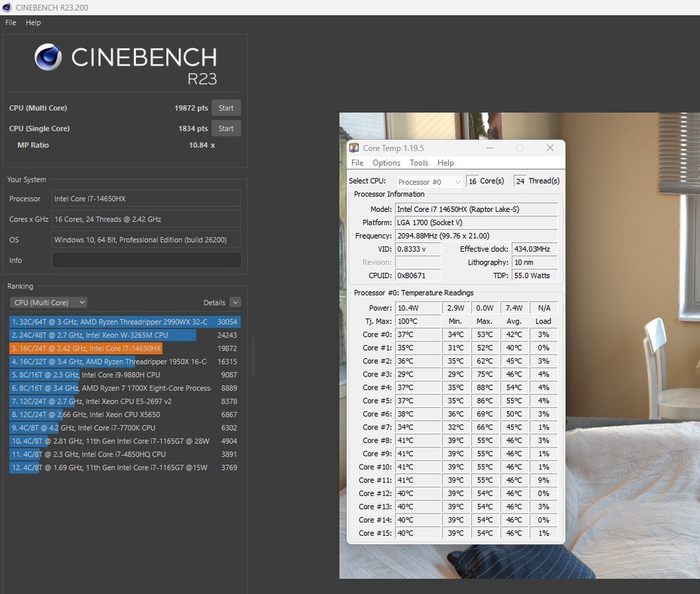Expand the CPU (Multi Core) ranking dropdown
700x594 pixels.
(48, 302)
